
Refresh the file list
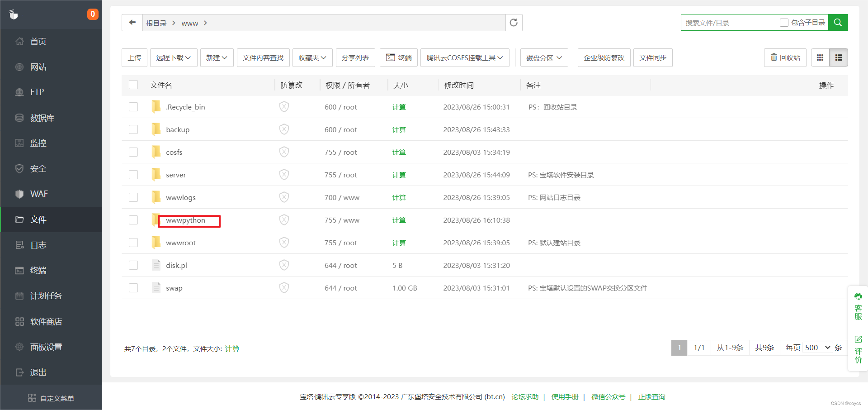514,23
